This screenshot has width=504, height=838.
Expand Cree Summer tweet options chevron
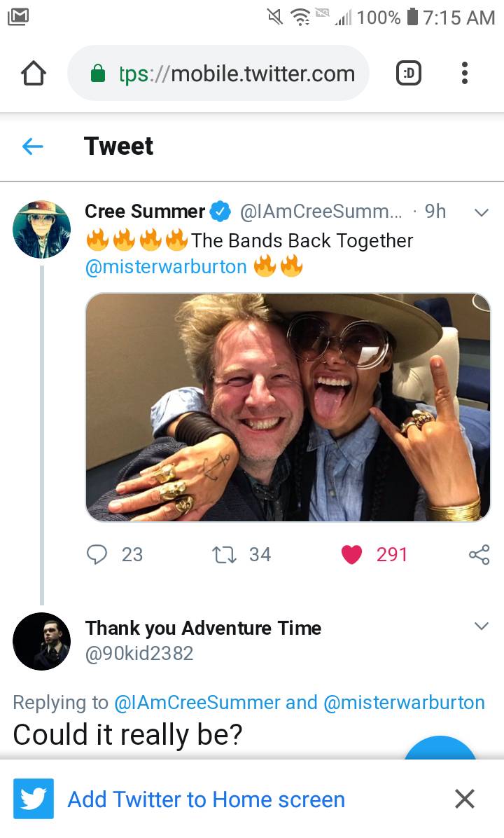[x=481, y=212]
